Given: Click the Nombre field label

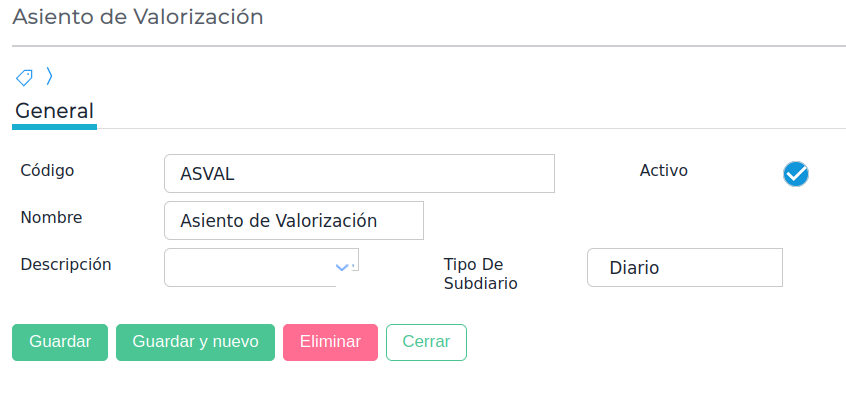Looking at the screenshot, I should point(51,217).
